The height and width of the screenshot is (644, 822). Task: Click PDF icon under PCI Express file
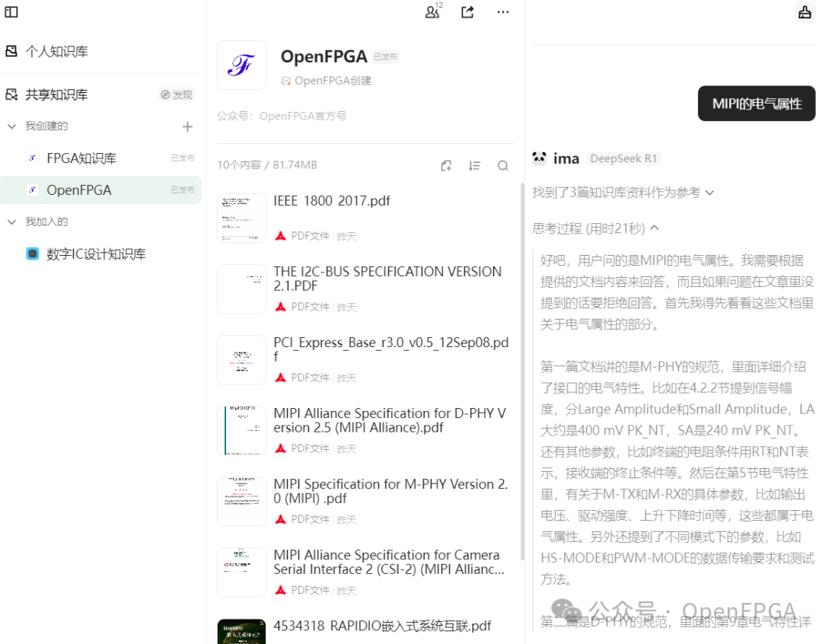pos(280,378)
